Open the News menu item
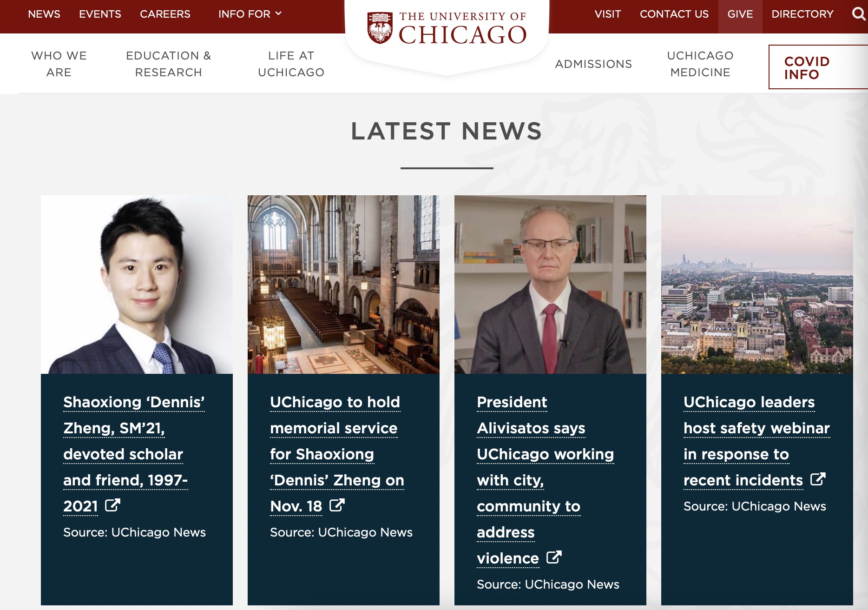Screen dimensions: 868x610 coord(44,14)
